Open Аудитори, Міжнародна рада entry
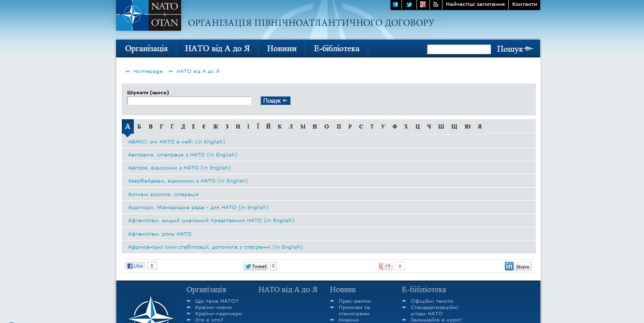Viewport: 644px width, 323px height. tap(198, 207)
